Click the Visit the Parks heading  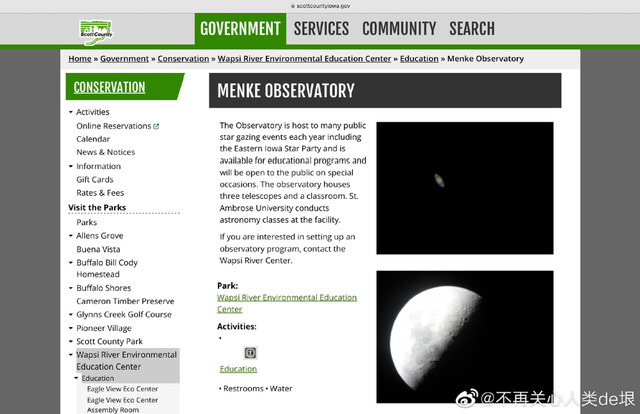click(97, 207)
